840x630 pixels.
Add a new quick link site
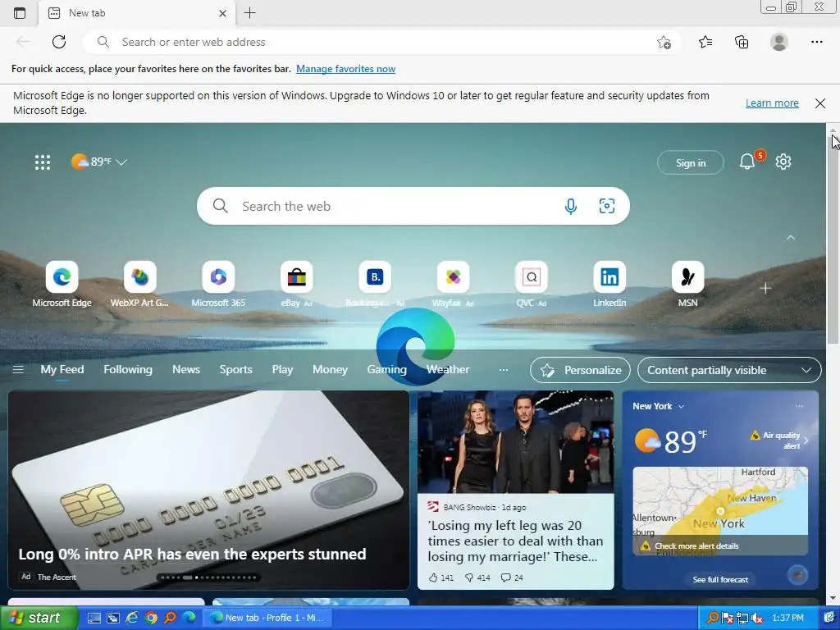pos(765,288)
